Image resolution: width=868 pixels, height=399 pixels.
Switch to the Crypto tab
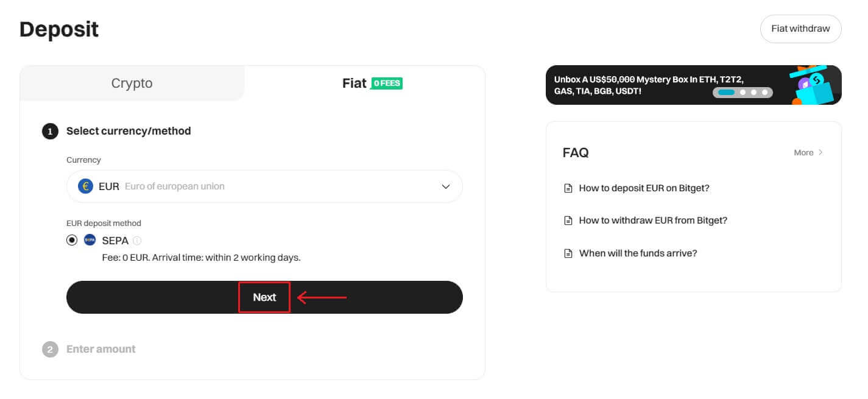point(132,83)
